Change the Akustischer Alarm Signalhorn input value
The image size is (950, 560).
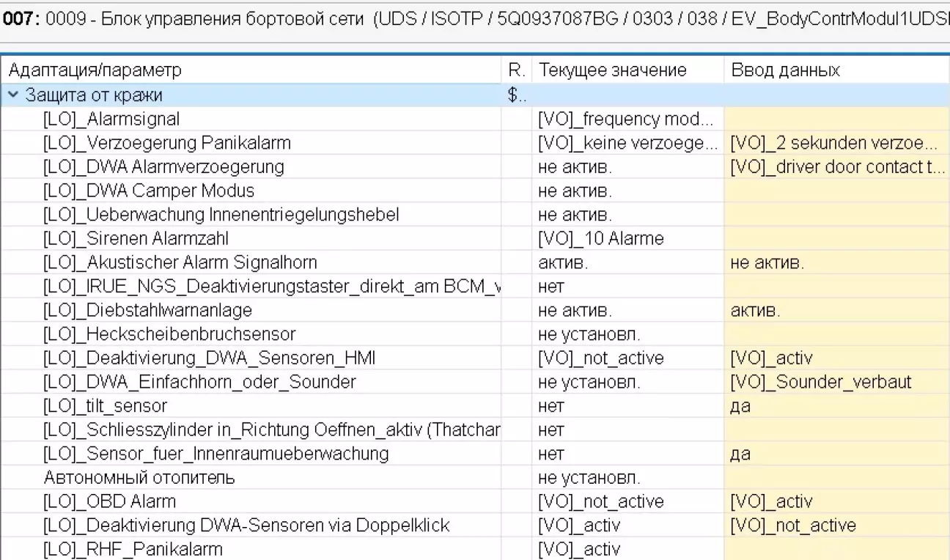[x=836, y=262]
